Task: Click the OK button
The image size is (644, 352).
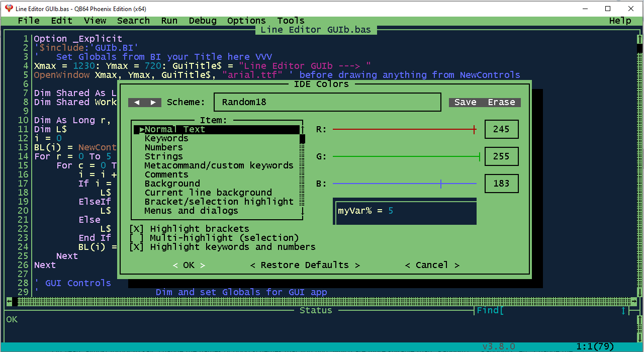Action: pyautogui.click(x=189, y=265)
